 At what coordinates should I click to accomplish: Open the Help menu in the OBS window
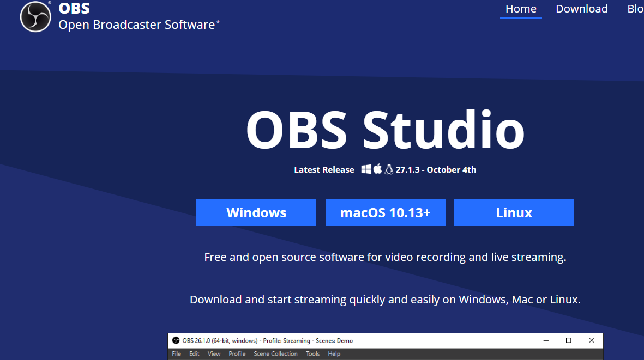tap(334, 354)
